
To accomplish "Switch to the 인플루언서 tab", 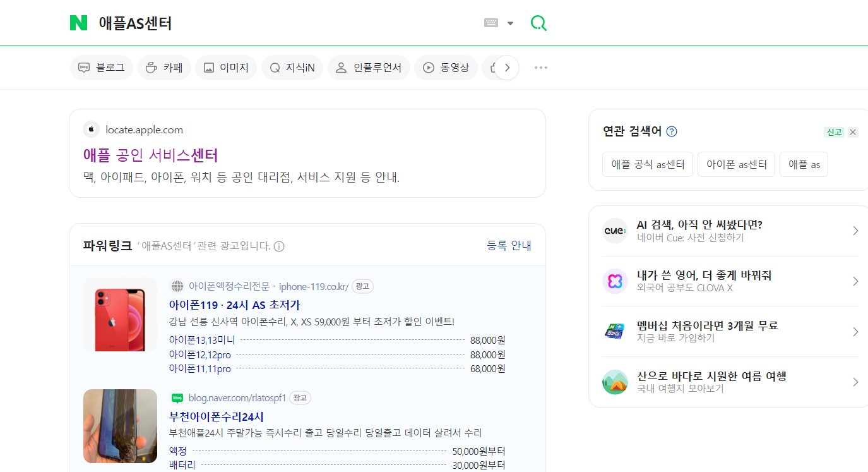I will [369, 68].
